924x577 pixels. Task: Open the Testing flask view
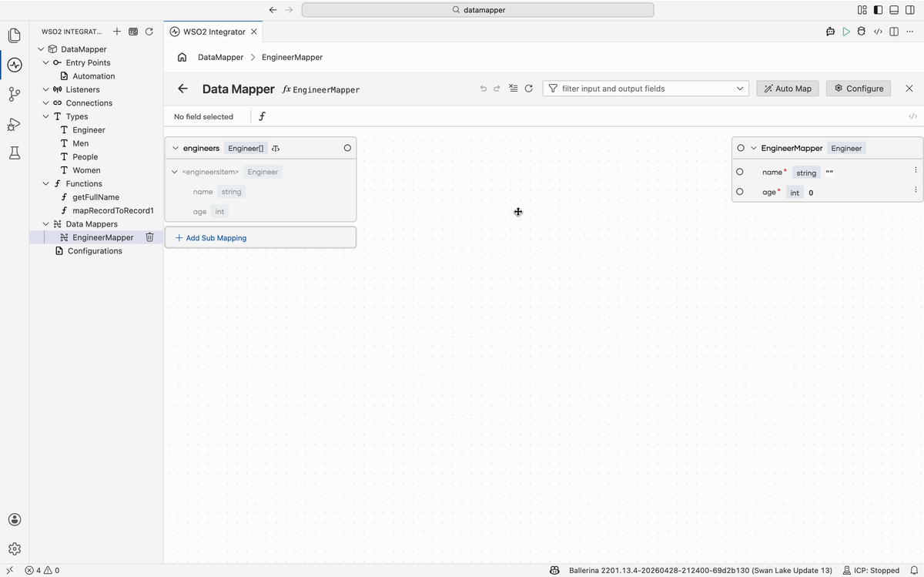pos(14,153)
